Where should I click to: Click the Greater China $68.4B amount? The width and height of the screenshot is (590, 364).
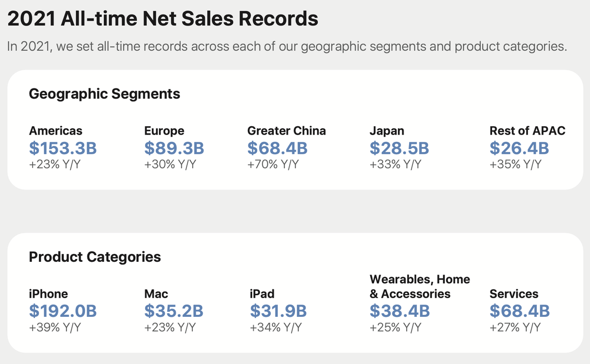click(277, 148)
